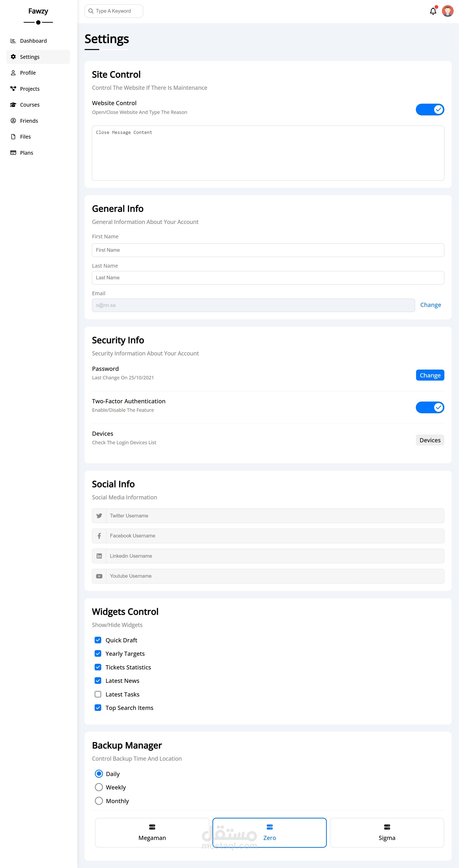Disable the Two-Factor Authentication switch
Viewport: 459px width, 868px height.
click(x=430, y=407)
